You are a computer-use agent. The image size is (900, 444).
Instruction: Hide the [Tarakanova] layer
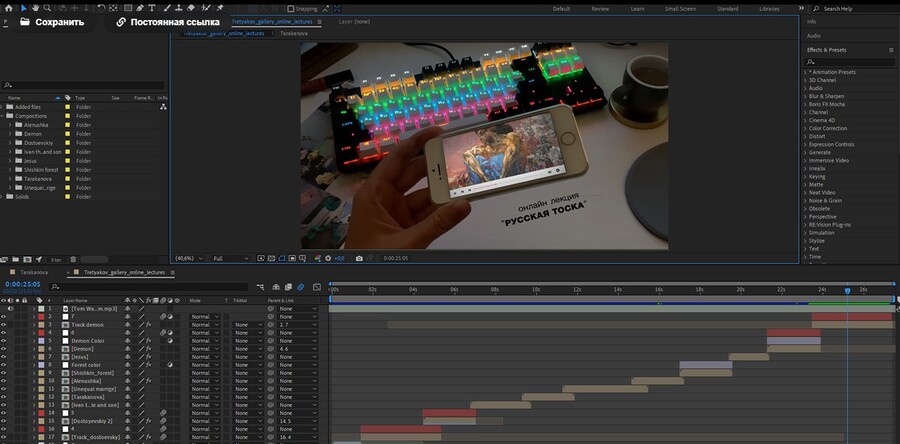(3, 397)
